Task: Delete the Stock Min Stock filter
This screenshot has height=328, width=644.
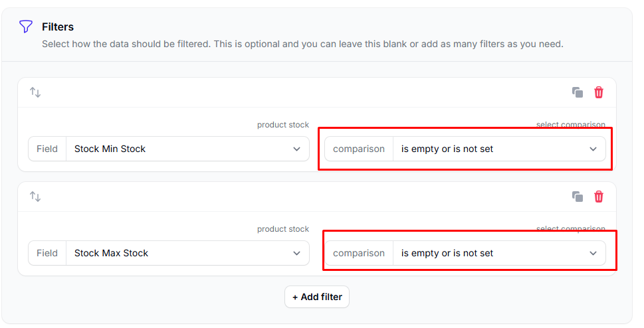Action: (x=599, y=92)
